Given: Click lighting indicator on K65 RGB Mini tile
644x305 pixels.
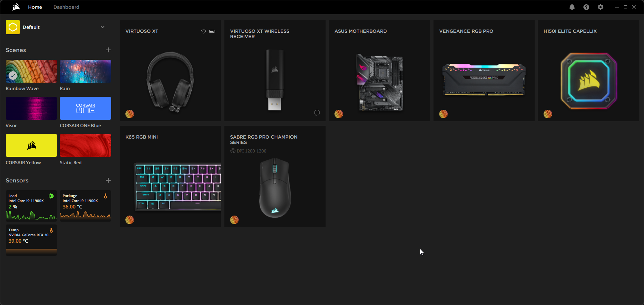Looking at the screenshot, I should click(x=130, y=220).
